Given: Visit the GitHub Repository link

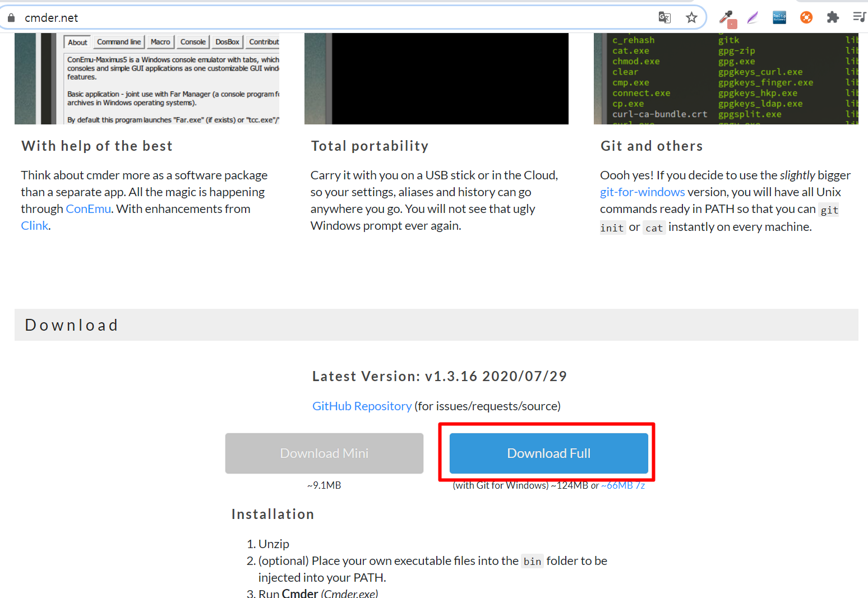Looking at the screenshot, I should pos(362,406).
